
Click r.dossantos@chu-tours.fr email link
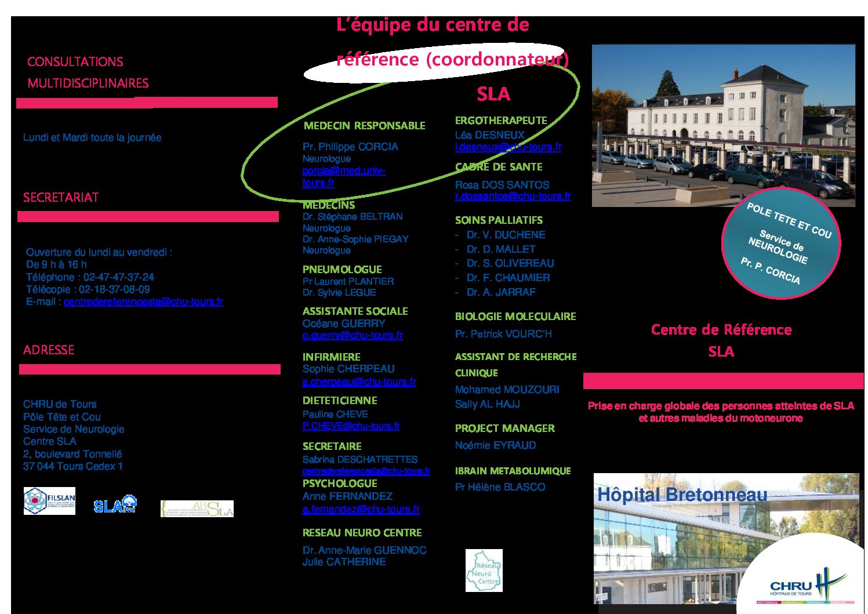pyautogui.click(x=513, y=197)
